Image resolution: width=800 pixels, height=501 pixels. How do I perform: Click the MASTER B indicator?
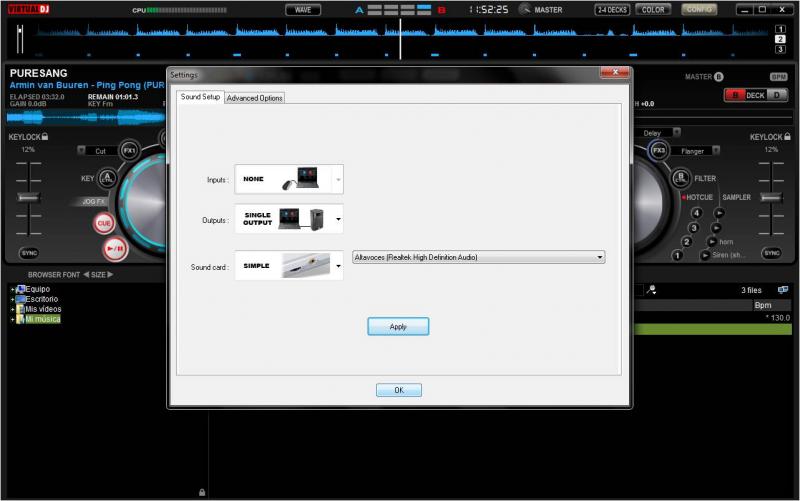704,77
